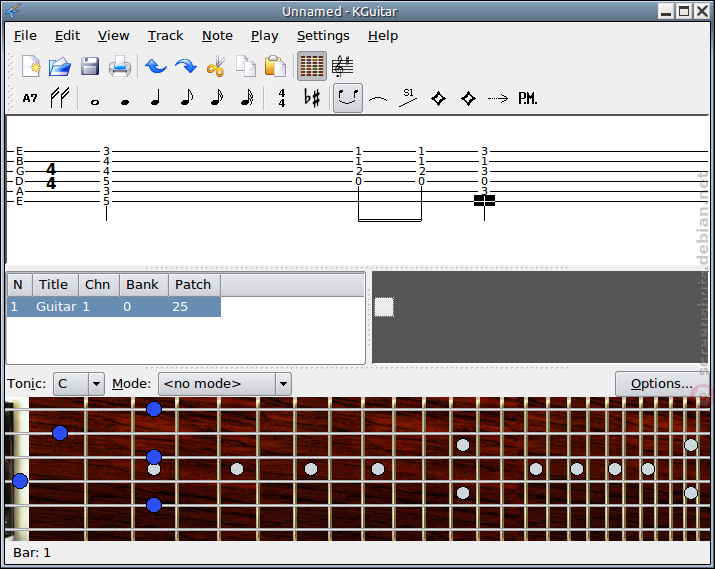Set the 4/4 time signature

pos(282,98)
